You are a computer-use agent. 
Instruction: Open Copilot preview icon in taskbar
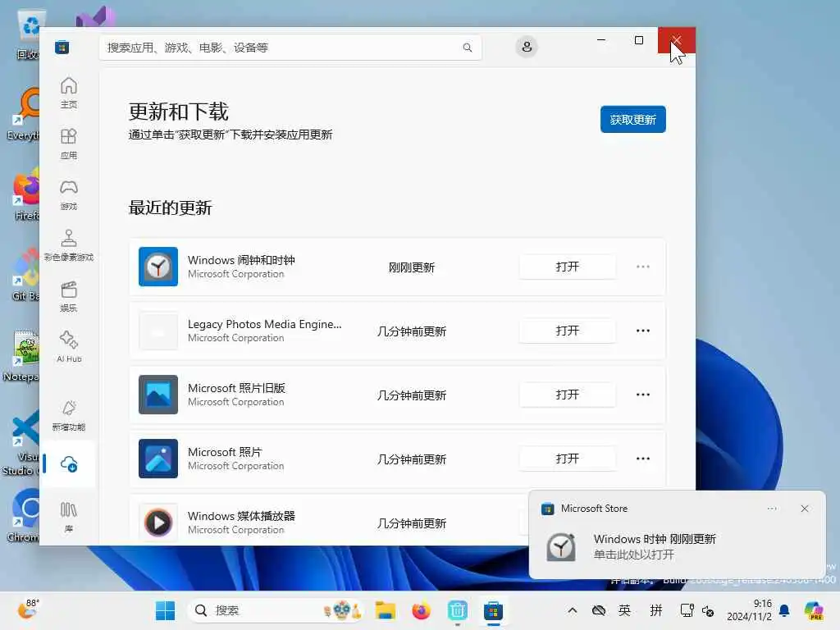(x=814, y=610)
